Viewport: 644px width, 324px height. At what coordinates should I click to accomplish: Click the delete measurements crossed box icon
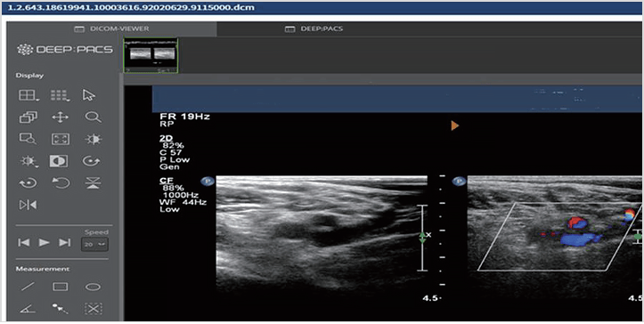pyautogui.click(x=93, y=308)
